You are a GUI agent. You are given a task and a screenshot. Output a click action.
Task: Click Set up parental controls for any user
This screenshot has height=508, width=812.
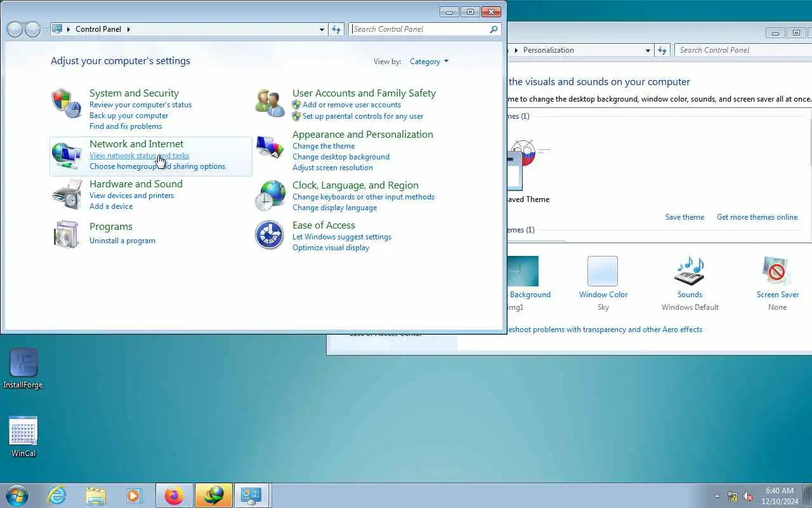363,116
